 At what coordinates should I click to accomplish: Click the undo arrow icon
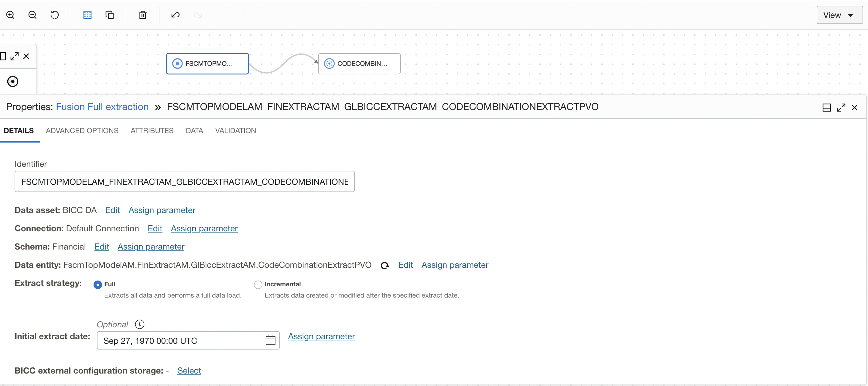click(x=175, y=15)
